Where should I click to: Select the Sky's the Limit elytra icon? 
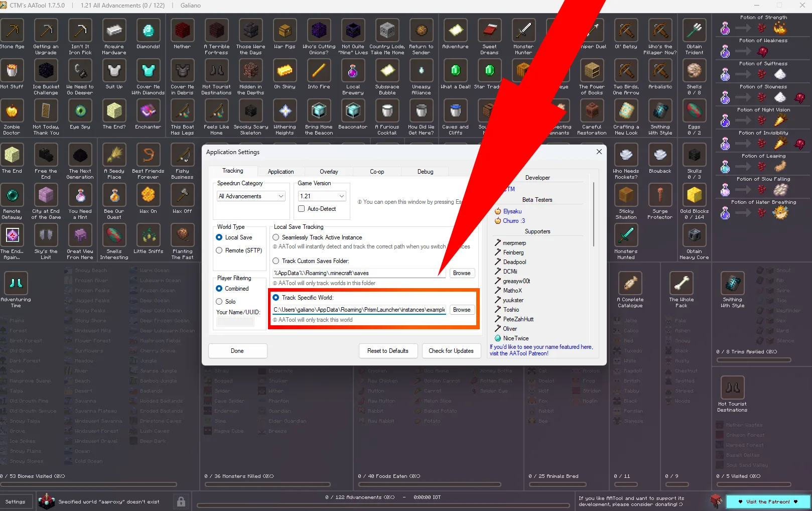tap(46, 235)
